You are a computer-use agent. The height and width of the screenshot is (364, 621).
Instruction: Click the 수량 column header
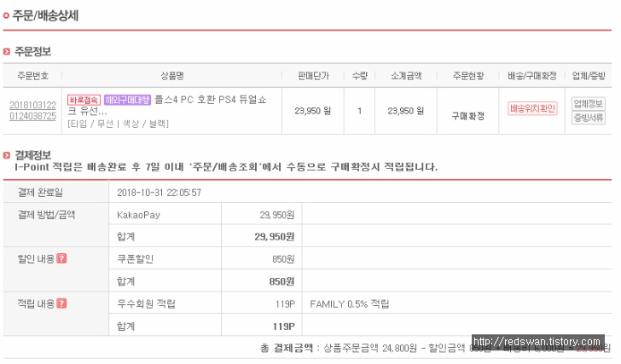[x=360, y=76]
